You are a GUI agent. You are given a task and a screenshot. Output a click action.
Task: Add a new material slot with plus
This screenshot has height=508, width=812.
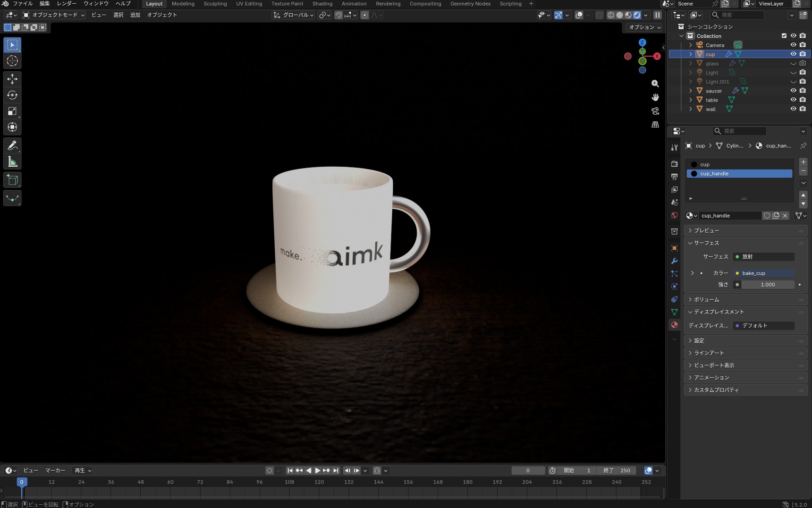(x=803, y=162)
